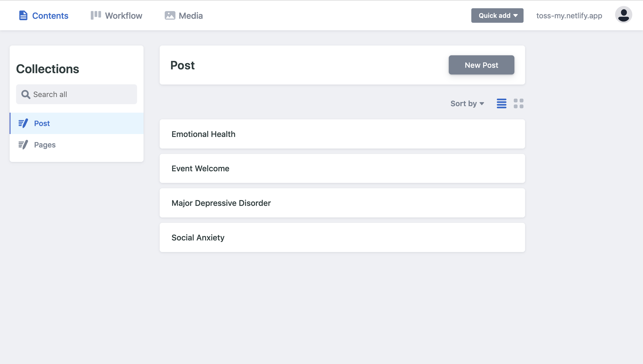Image resolution: width=643 pixels, height=364 pixels.
Task: Open the grid view layout icon
Action: [519, 103]
